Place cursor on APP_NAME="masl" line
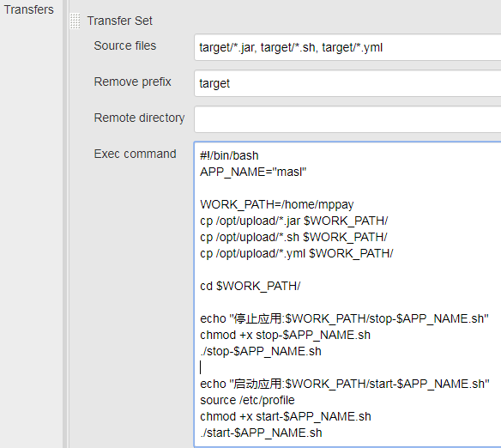The height and width of the screenshot is (448, 501). tap(253, 172)
